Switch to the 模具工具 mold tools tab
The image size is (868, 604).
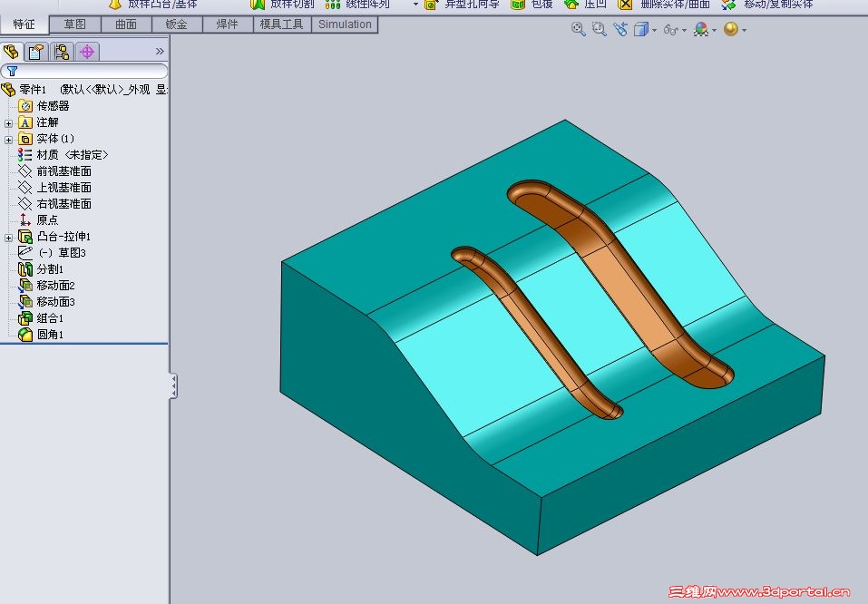click(282, 24)
